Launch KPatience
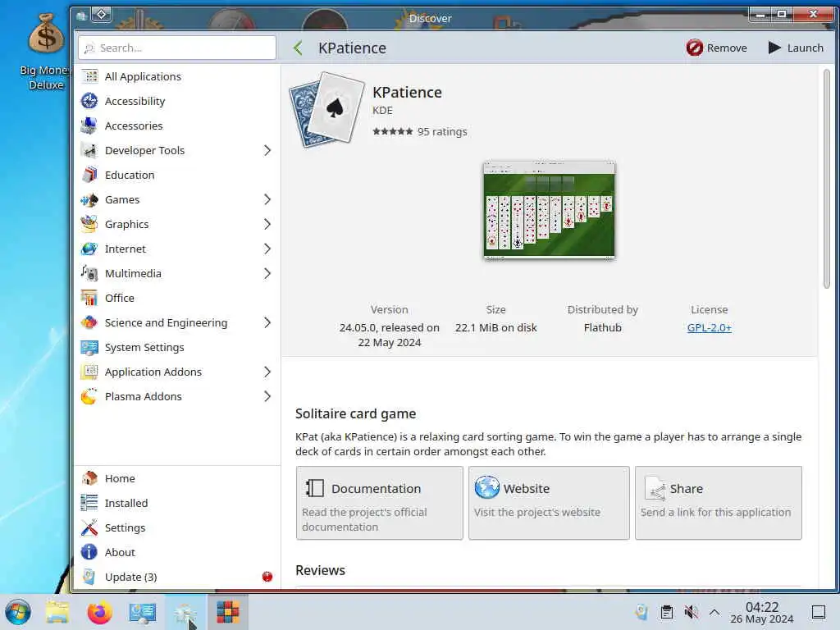This screenshot has height=630, width=840. (796, 48)
